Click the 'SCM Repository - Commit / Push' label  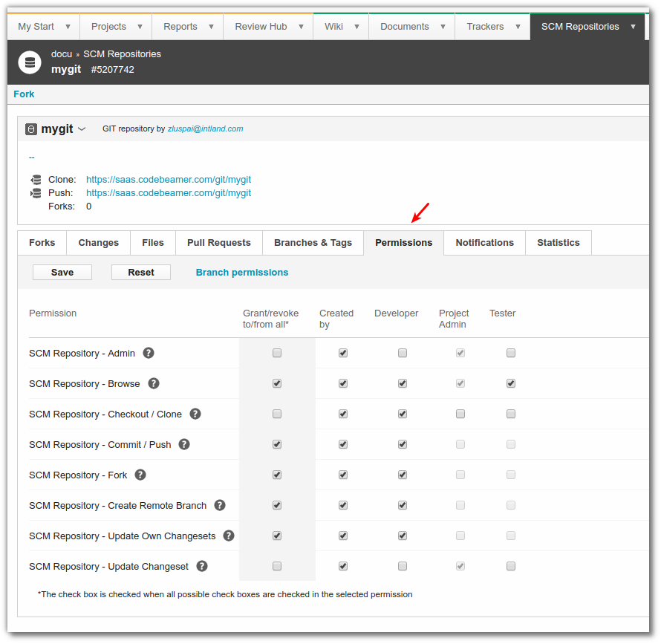coord(100,444)
